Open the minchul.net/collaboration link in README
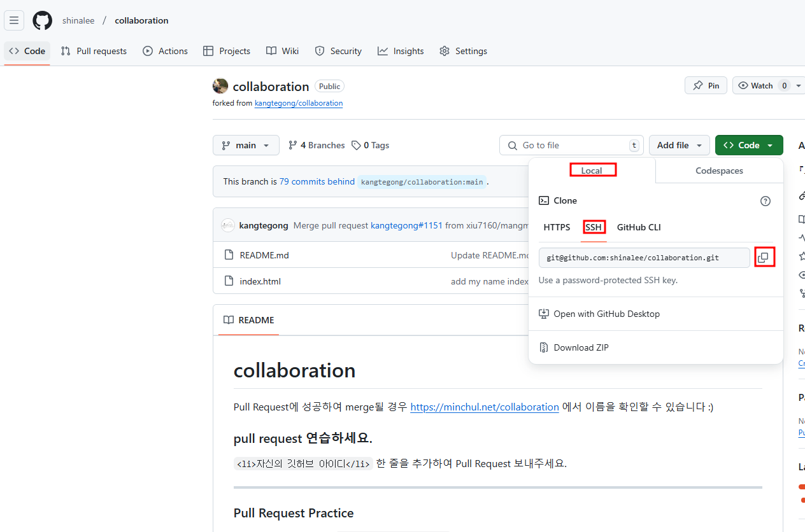The height and width of the screenshot is (532, 805). click(485, 407)
